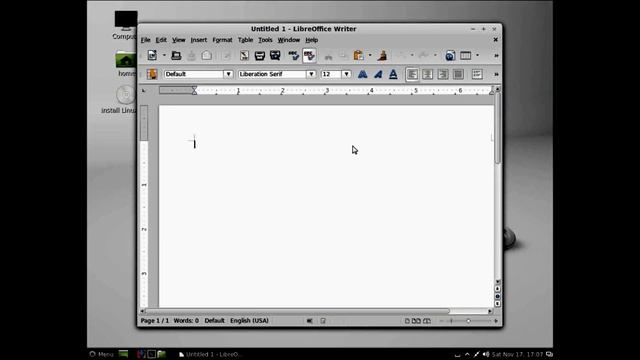Click Default page style in status bar
Image resolution: width=640 pixels, height=360 pixels.
[214, 320]
